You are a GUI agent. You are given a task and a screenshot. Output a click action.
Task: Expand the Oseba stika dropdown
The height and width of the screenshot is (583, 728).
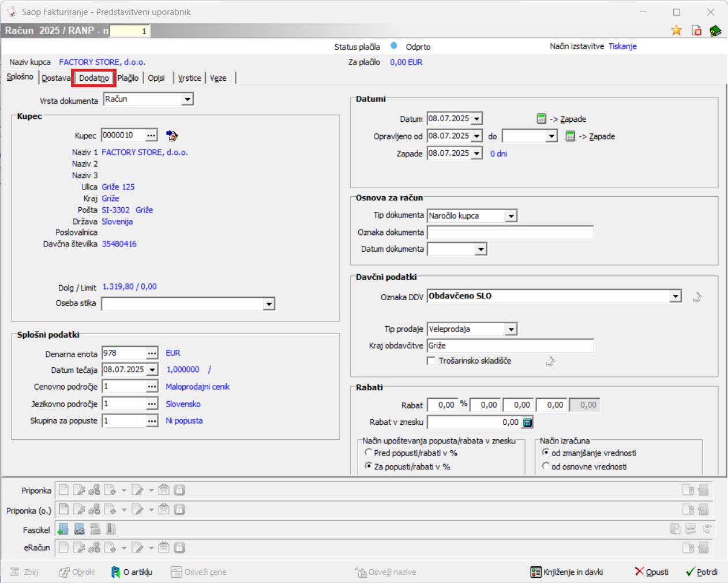click(269, 304)
